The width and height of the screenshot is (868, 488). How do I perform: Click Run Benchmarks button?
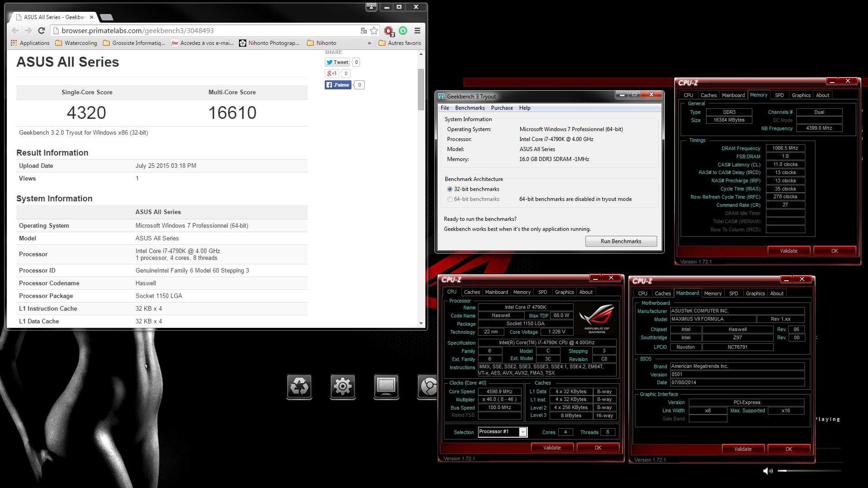[x=621, y=241]
